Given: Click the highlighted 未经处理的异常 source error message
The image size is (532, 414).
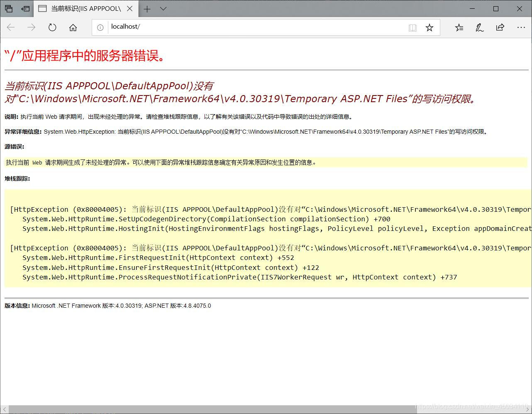Looking at the screenshot, I should 161,163.
